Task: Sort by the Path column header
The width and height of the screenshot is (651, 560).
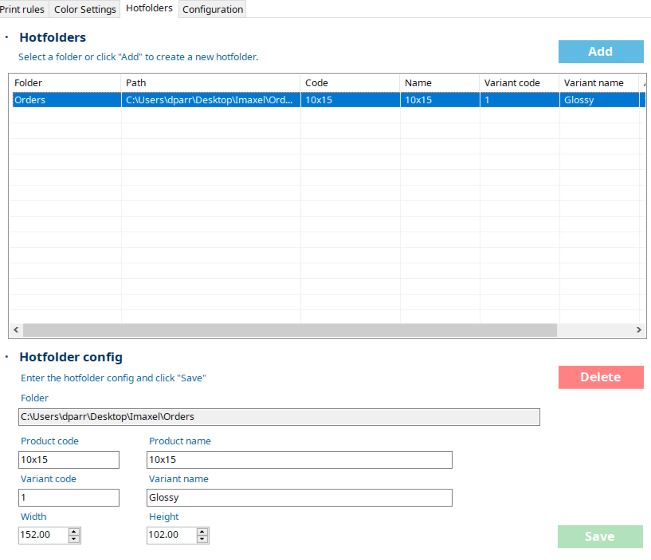Action: click(210, 83)
